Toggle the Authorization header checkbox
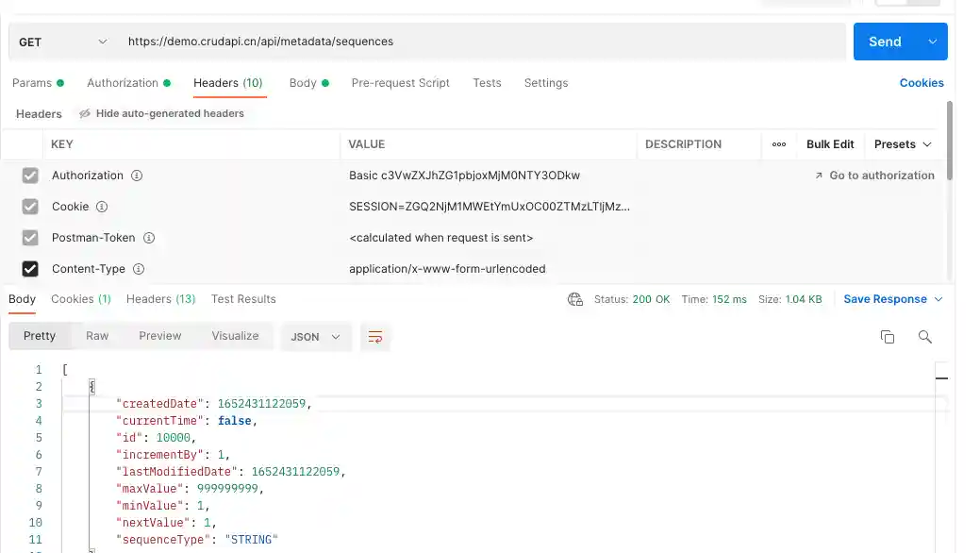The image size is (980, 553). tap(30, 176)
